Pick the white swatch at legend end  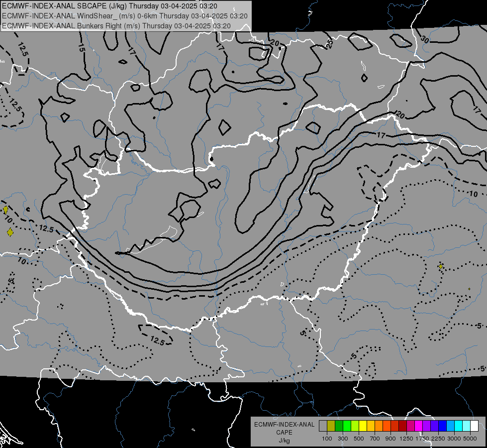[474, 426]
